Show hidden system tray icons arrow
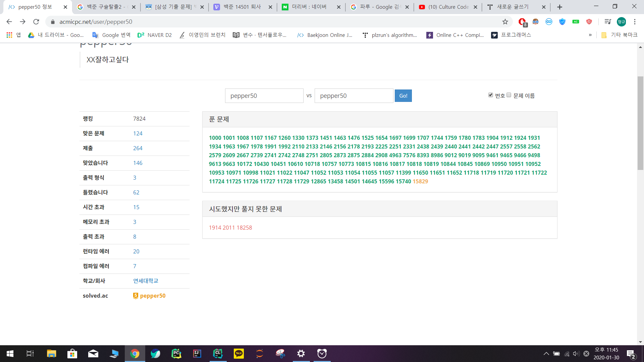 click(546, 354)
